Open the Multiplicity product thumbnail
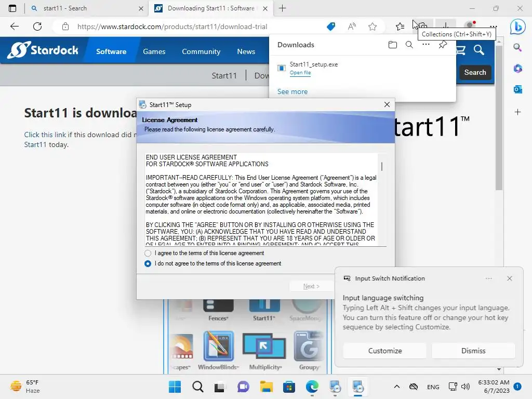Image resolution: width=532 pixels, height=399 pixels. pyautogui.click(x=264, y=351)
